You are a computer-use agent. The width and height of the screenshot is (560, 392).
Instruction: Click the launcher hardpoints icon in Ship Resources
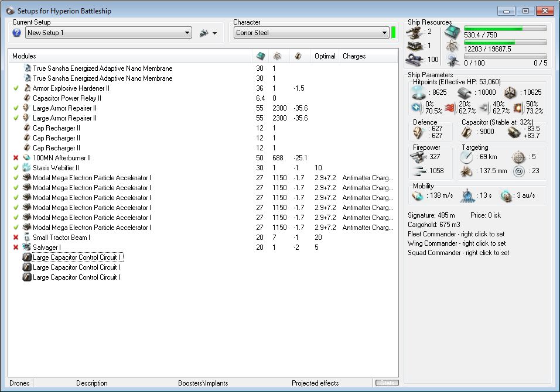tap(414, 46)
